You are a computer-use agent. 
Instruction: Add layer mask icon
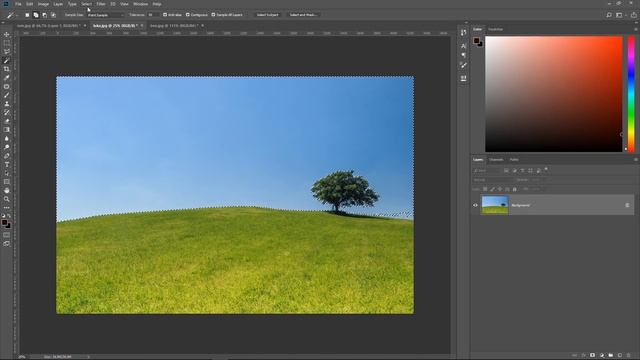(592, 356)
